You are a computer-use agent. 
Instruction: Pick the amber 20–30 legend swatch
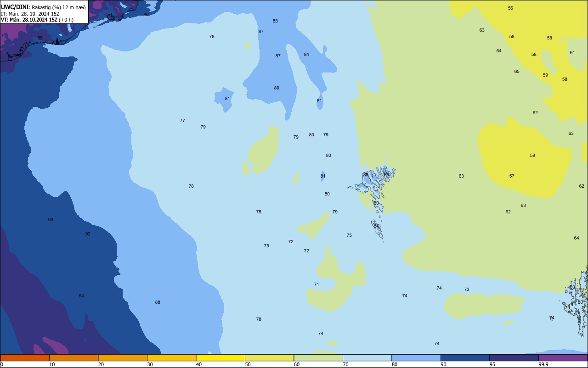click(123, 357)
